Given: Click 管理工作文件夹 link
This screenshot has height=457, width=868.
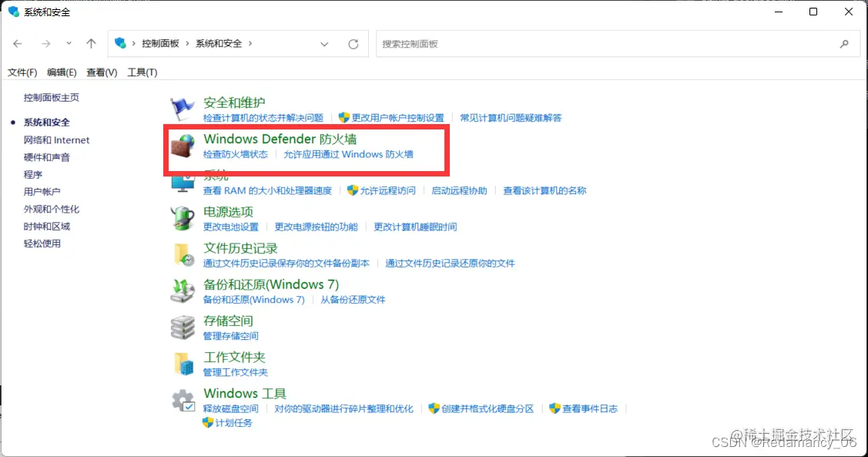Looking at the screenshot, I should point(235,372).
